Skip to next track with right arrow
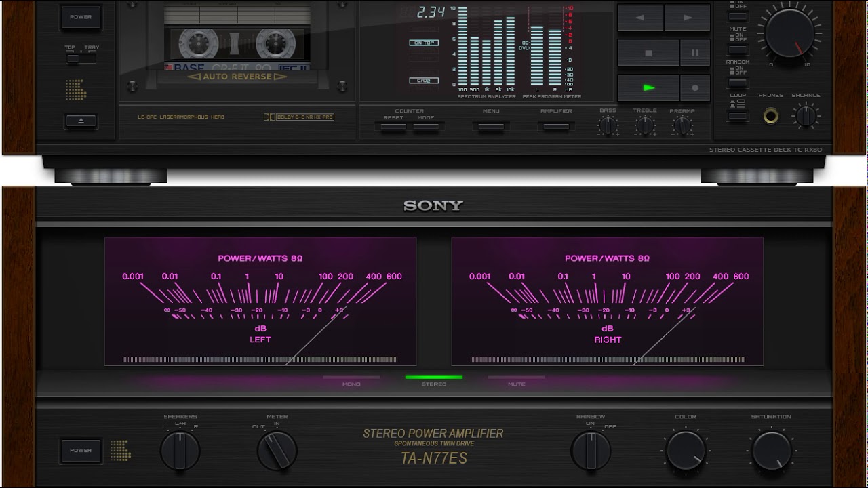868x488 pixels. tap(687, 18)
